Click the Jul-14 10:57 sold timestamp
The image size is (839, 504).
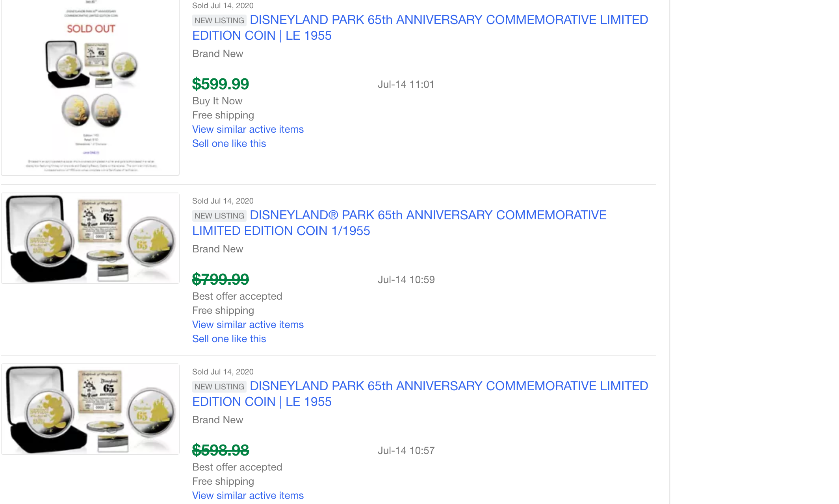point(406,450)
